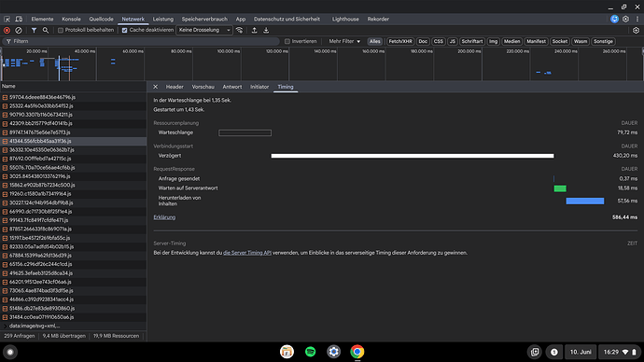Viewport: 644px width, 362px height.
Task: Close the request details pane
Action: coord(155,87)
